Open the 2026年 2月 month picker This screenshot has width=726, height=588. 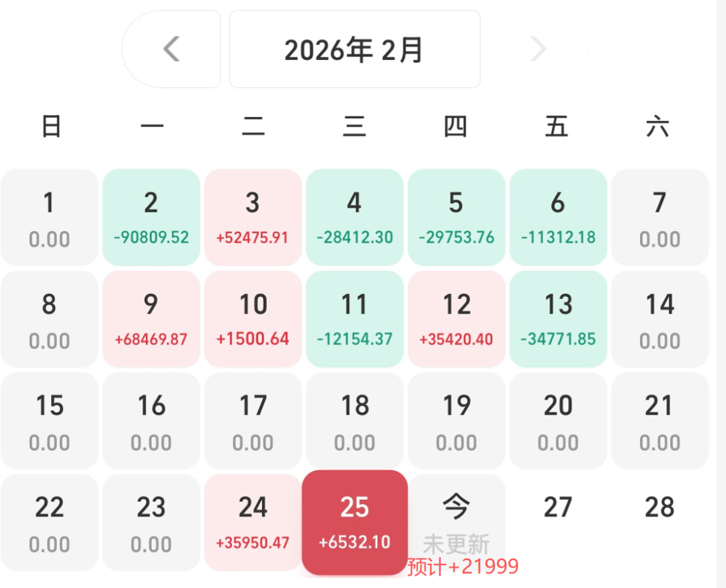tap(355, 49)
